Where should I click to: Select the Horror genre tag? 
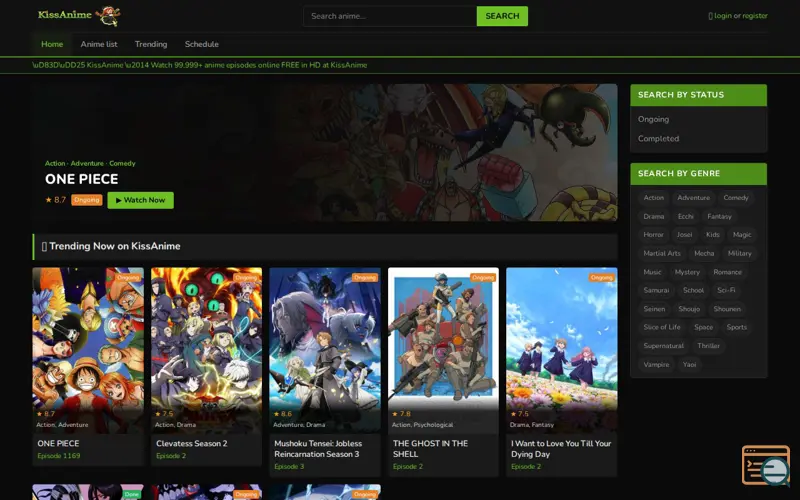coord(653,235)
